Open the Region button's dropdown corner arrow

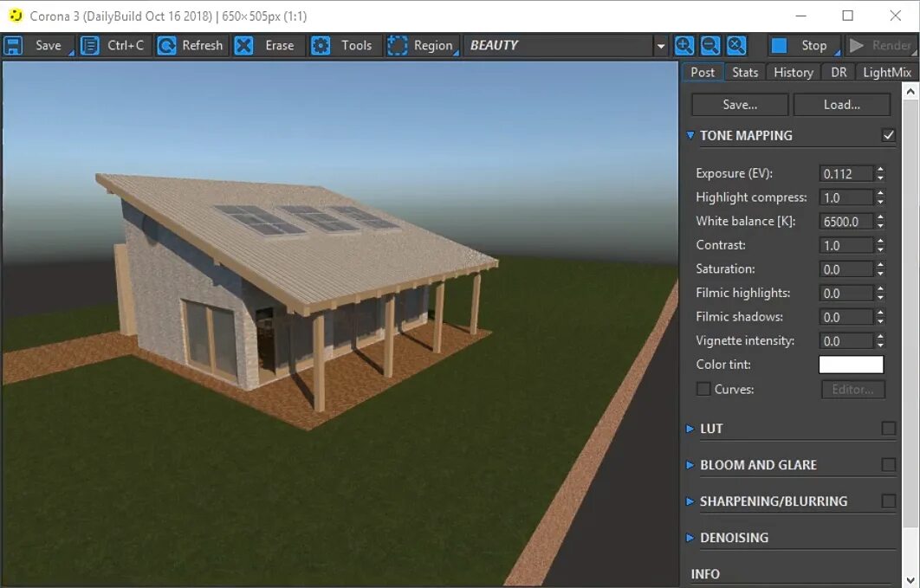[457, 54]
